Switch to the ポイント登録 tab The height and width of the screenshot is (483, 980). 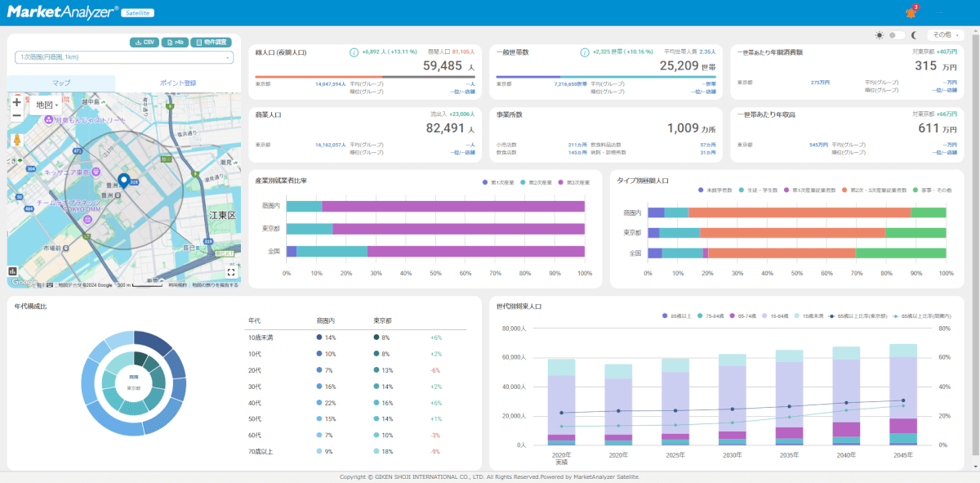177,83
